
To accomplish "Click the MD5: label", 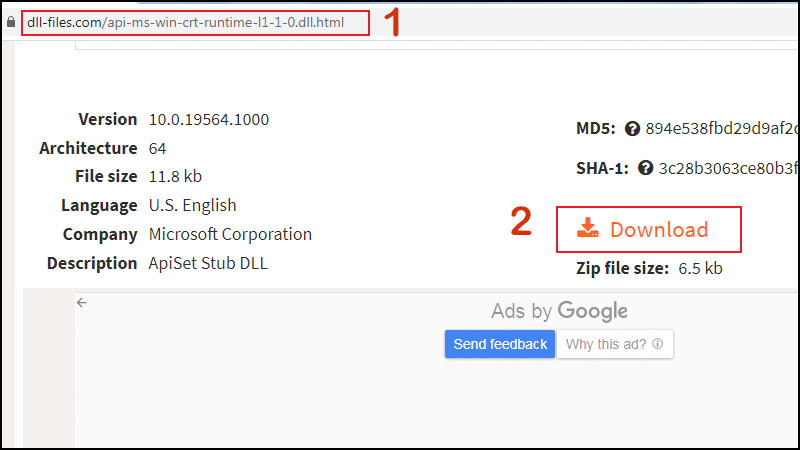I will (596, 129).
